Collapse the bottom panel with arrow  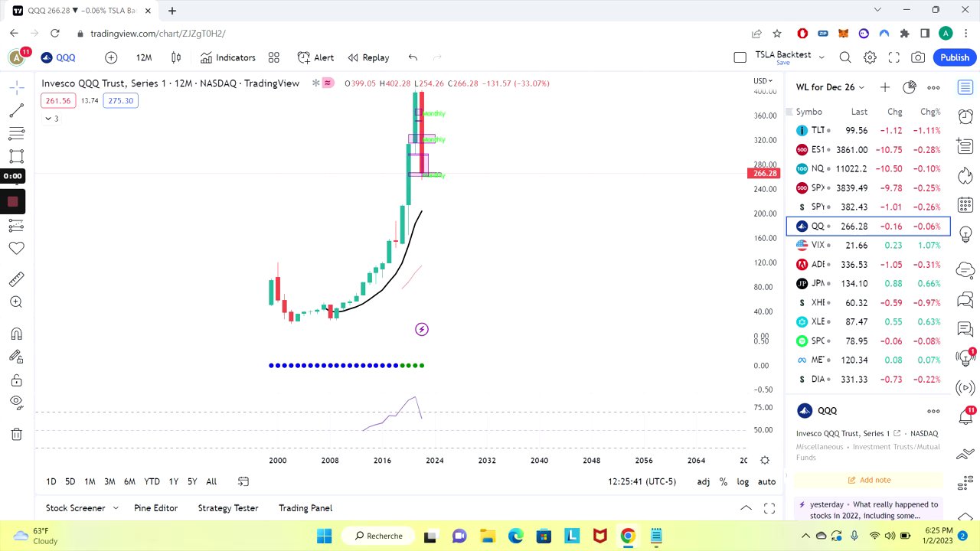point(746,508)
